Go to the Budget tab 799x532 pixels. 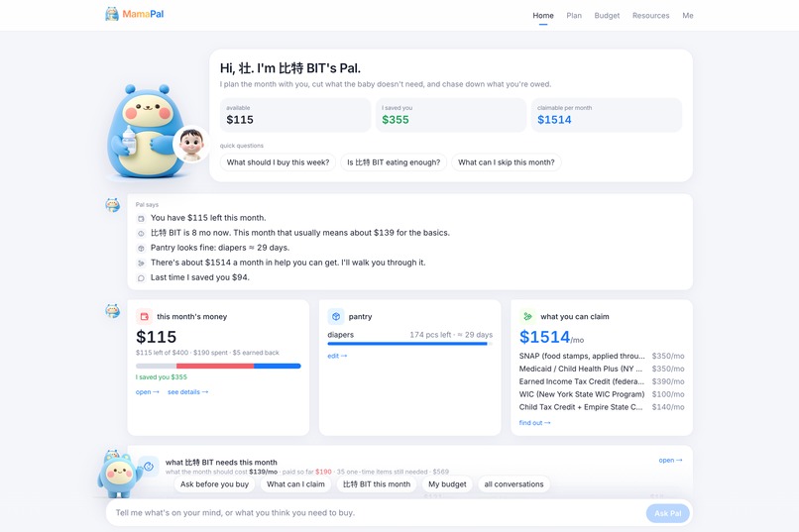(607, 15)
